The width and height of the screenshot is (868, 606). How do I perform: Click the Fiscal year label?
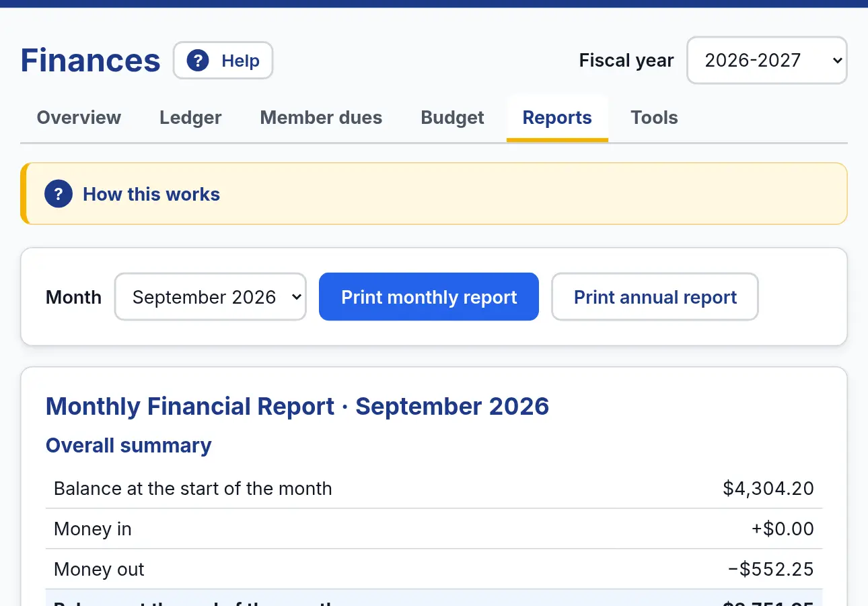[x=626, y=61]
